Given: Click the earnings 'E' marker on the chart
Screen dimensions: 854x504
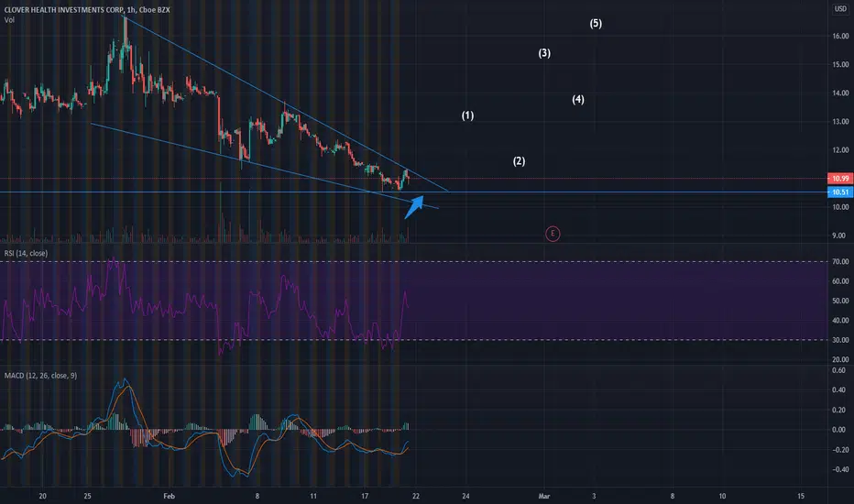Looking at the screenshot, I should [553, 234].
